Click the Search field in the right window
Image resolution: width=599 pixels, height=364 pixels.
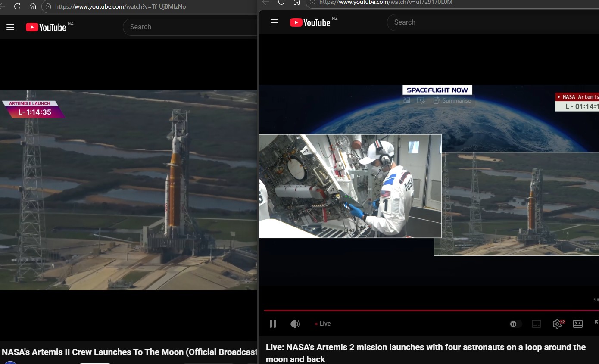491,22
